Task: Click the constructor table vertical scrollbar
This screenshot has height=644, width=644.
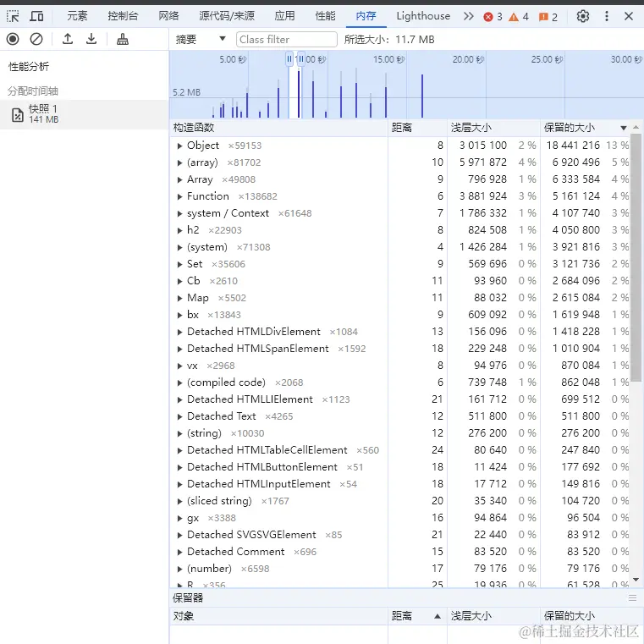Action: (636, 259)
